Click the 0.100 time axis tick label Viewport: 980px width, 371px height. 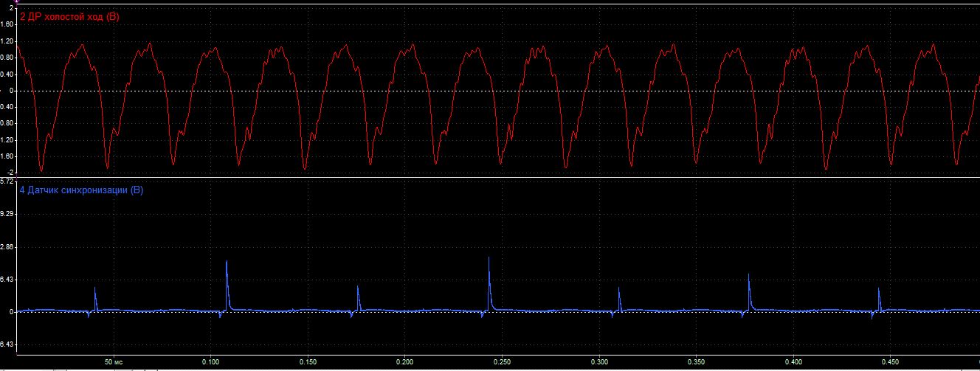click(210, 363)
